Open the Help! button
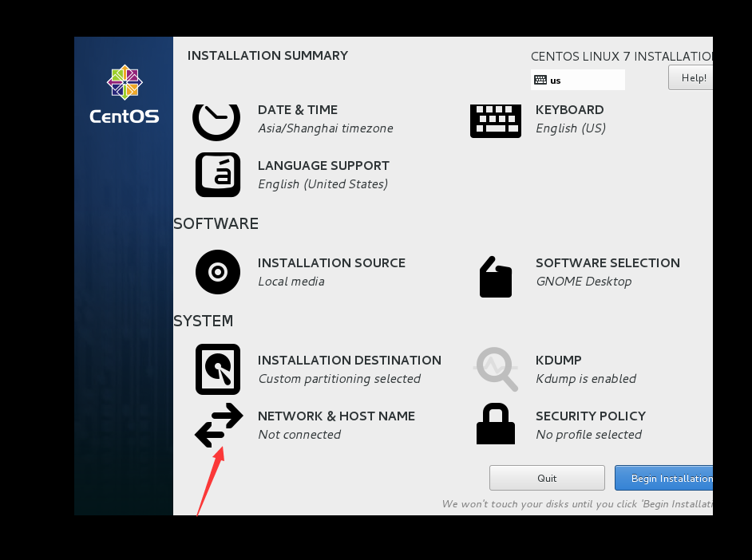The image size is (752, 560). (x=691, y=77)
